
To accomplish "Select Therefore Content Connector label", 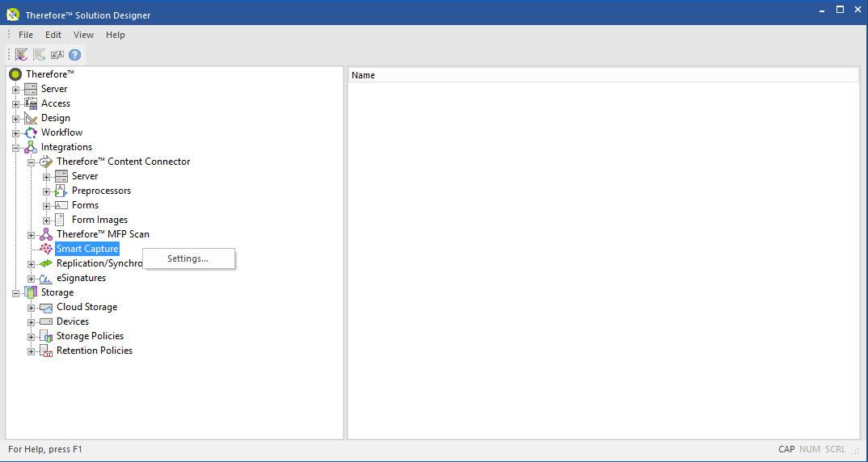I will click(x=124, y=162).
